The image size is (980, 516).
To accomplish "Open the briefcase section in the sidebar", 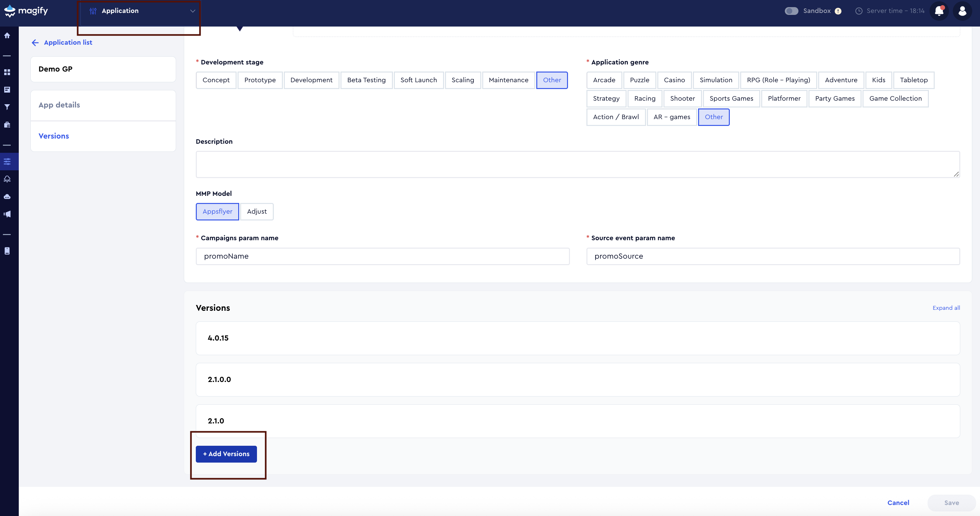I will (7, 125).
